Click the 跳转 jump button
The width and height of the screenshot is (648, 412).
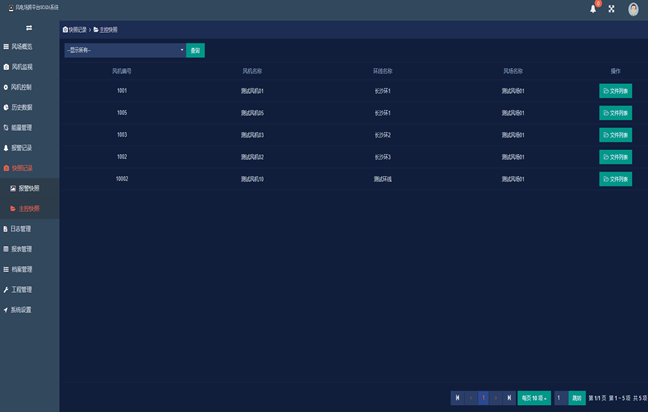coord(577,398)
